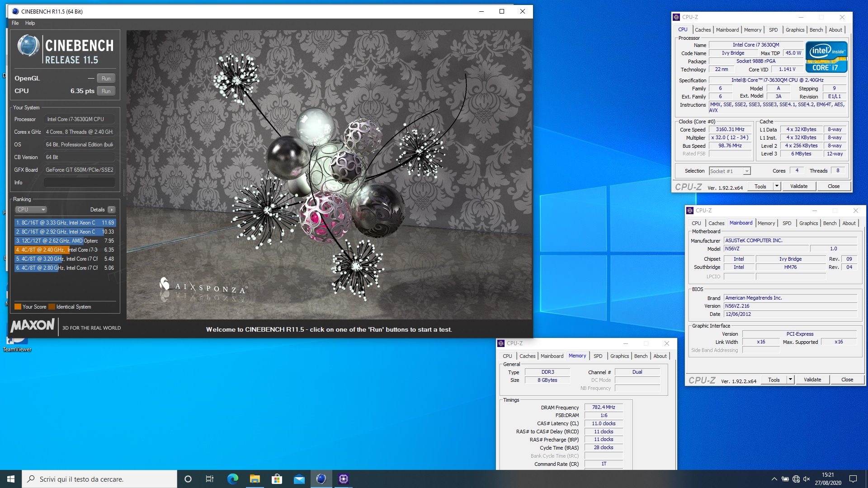Image resolution: width=868 pixels, height=488 pixels.
Task: Open the File menu in Cinebench
Action: (x=15, y=23)
